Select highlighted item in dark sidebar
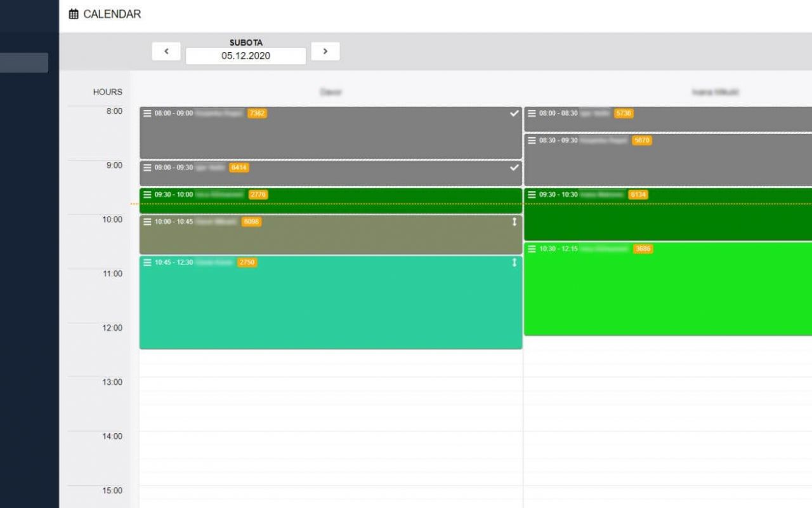The image size is (812, 508). click(24, 63)
